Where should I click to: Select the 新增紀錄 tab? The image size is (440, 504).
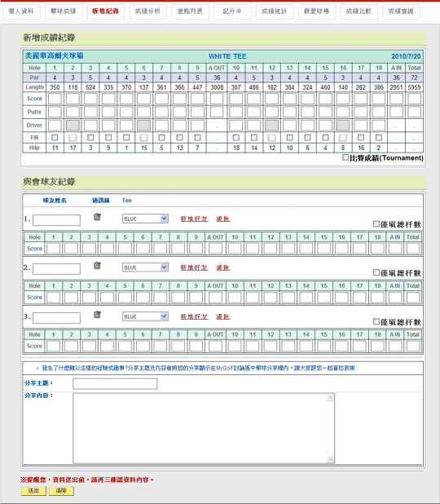pyautogui.click(x=106, y=11)
